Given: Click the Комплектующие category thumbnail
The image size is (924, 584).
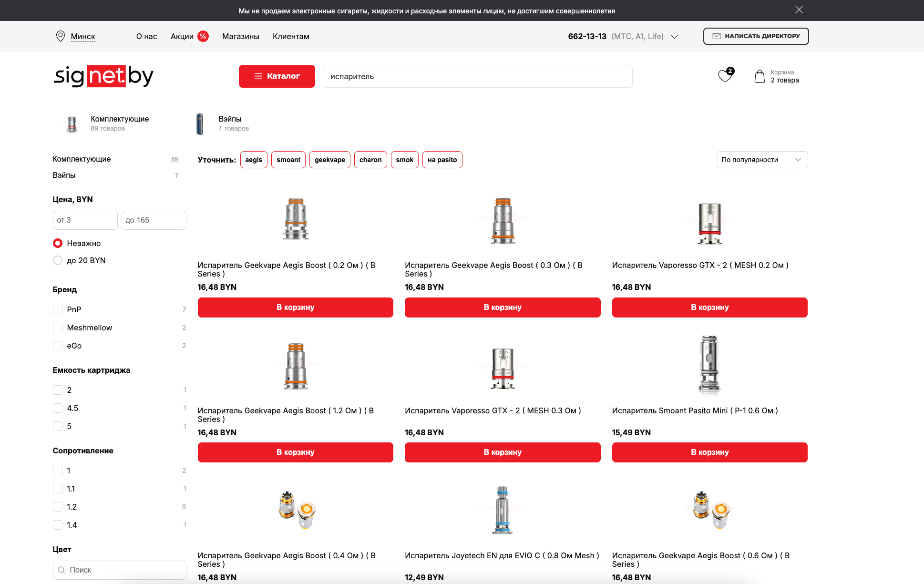Looking at the screenshot, I should point(72,123).
